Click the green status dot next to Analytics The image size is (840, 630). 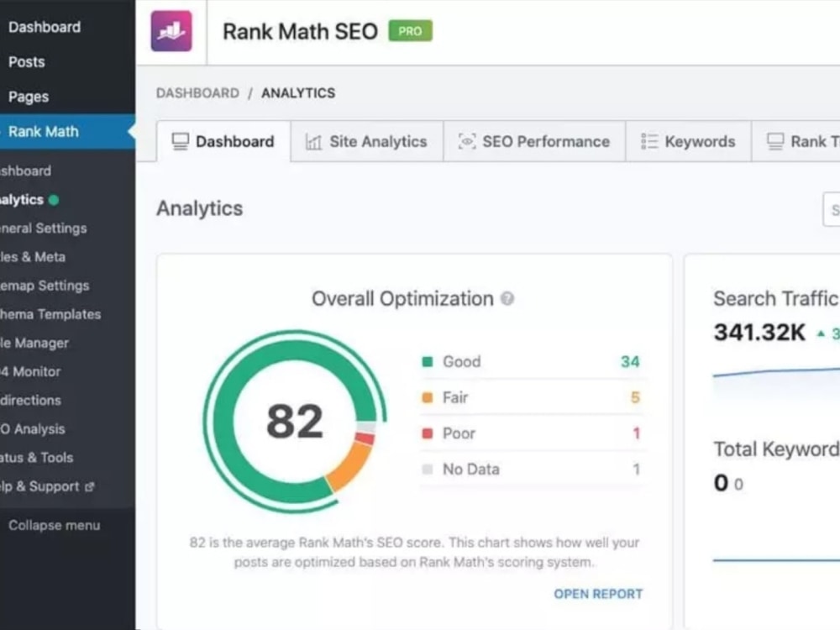pyautogui.click(x=54, y=200)
